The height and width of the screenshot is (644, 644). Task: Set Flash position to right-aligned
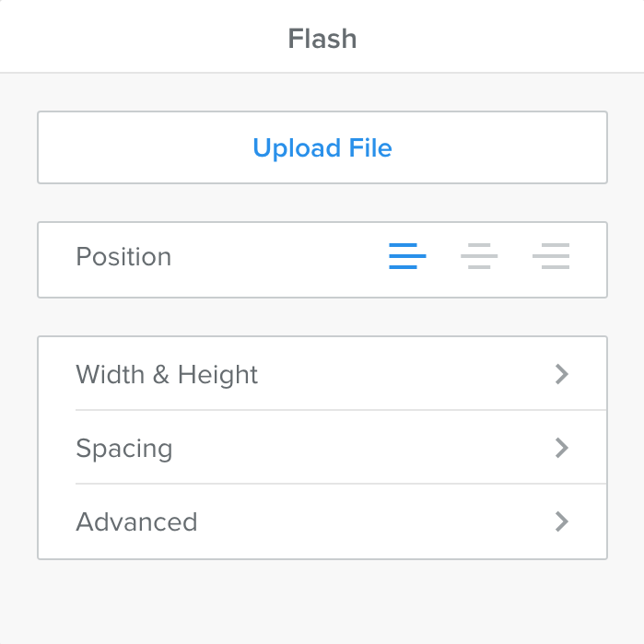551,255
